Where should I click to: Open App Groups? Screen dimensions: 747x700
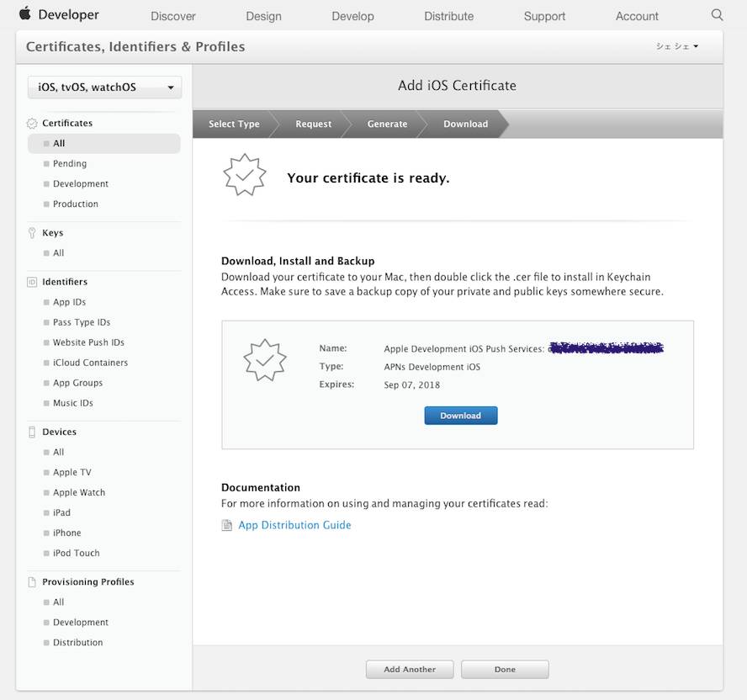tap(77, 383)
